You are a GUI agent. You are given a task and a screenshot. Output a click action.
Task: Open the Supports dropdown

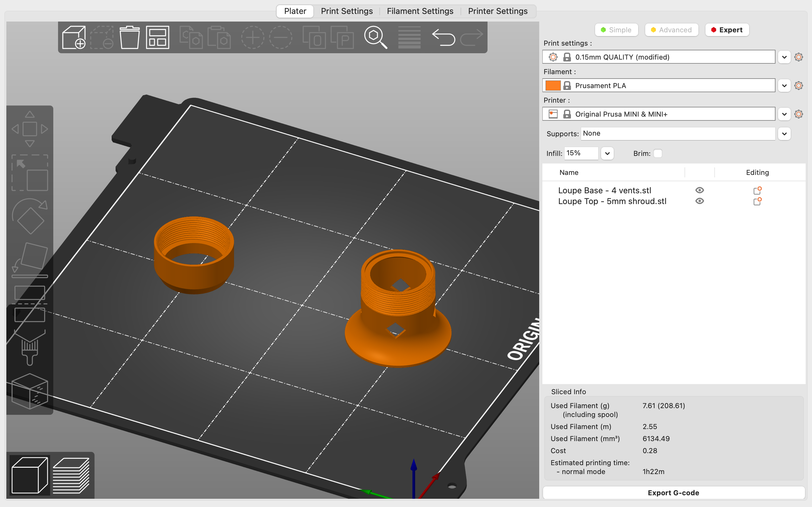coord(784,133)
